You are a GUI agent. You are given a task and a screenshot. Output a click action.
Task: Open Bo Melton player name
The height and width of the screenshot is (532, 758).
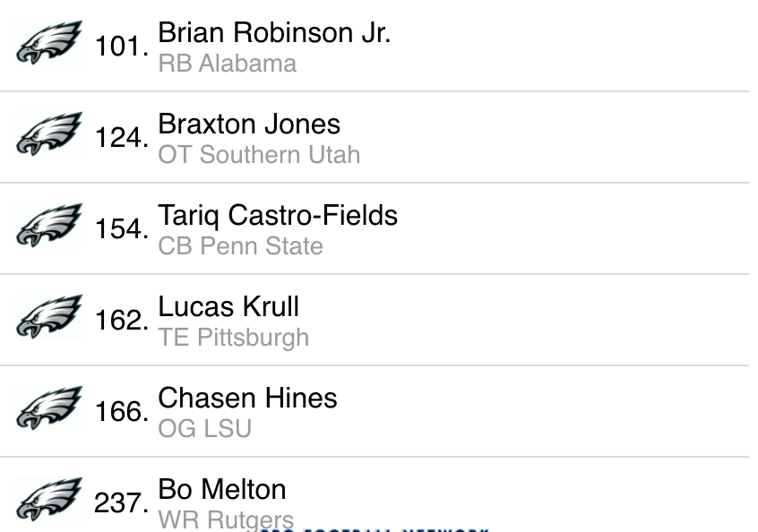[222, 490]
